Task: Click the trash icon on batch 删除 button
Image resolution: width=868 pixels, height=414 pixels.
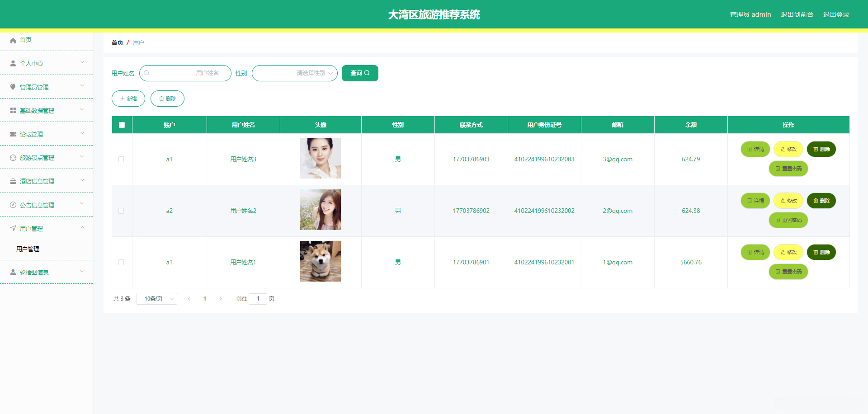Action: (x=161, y=99)
